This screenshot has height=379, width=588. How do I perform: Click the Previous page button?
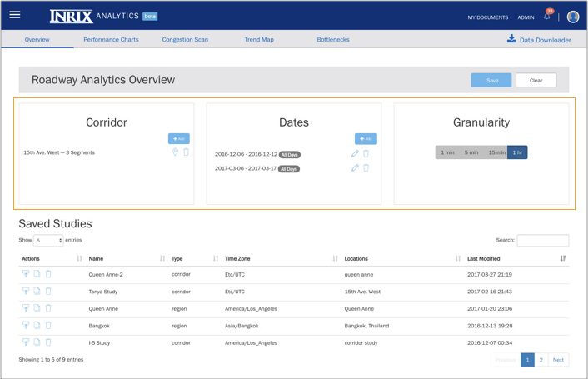506,360
